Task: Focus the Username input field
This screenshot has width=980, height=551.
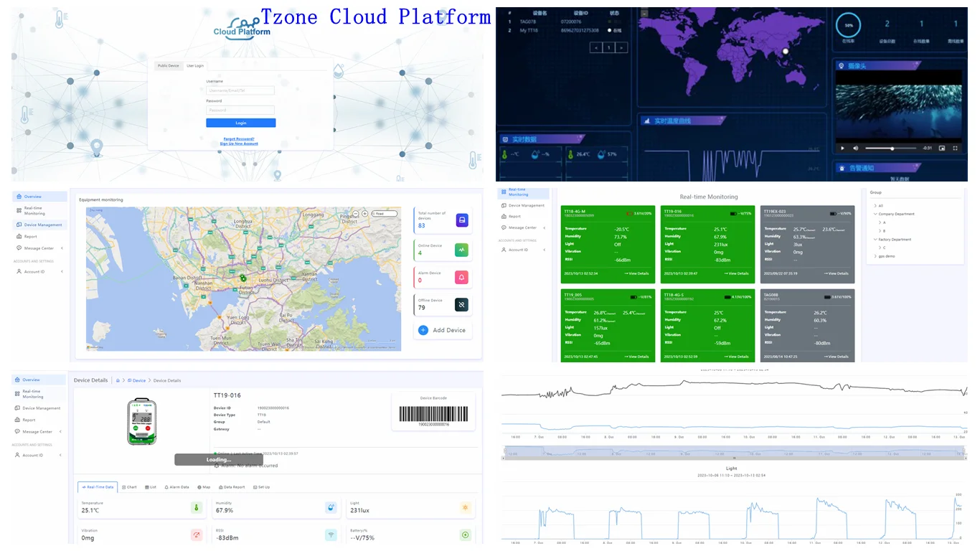Action: click(x=240, y=90)
